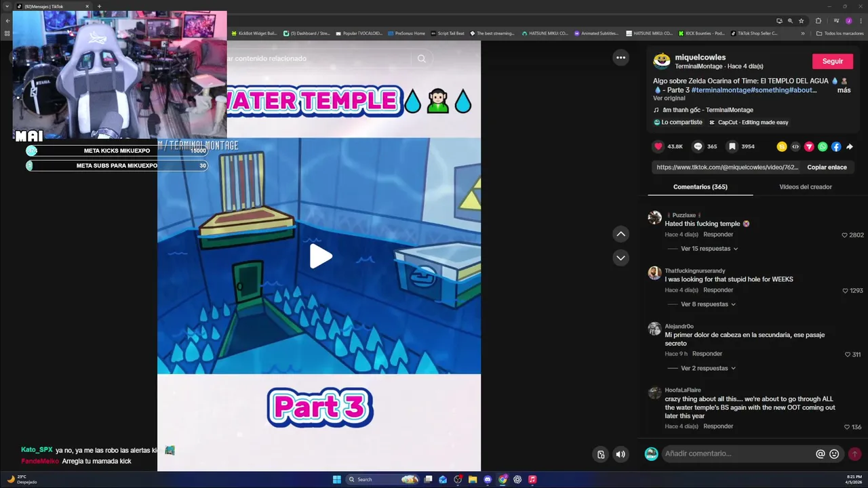Open browser extensions puzzle icon
Image resolution: width=868 pixels, height=488 pixels.
[818, 21]
